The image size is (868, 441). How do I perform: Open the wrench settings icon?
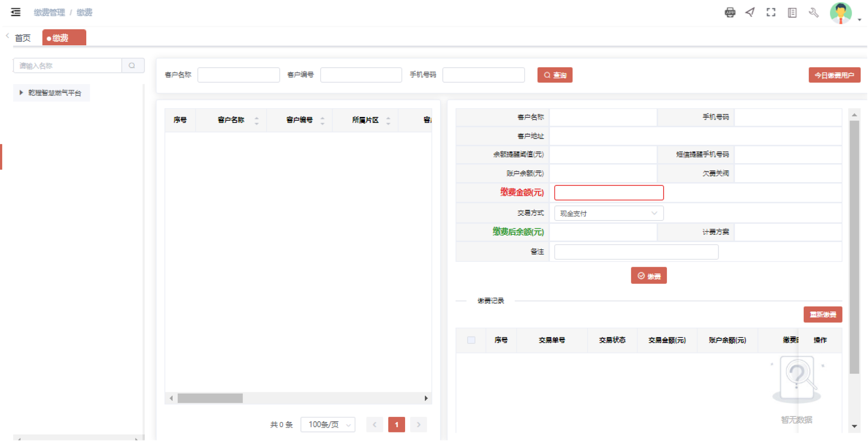tap(813, 13)
